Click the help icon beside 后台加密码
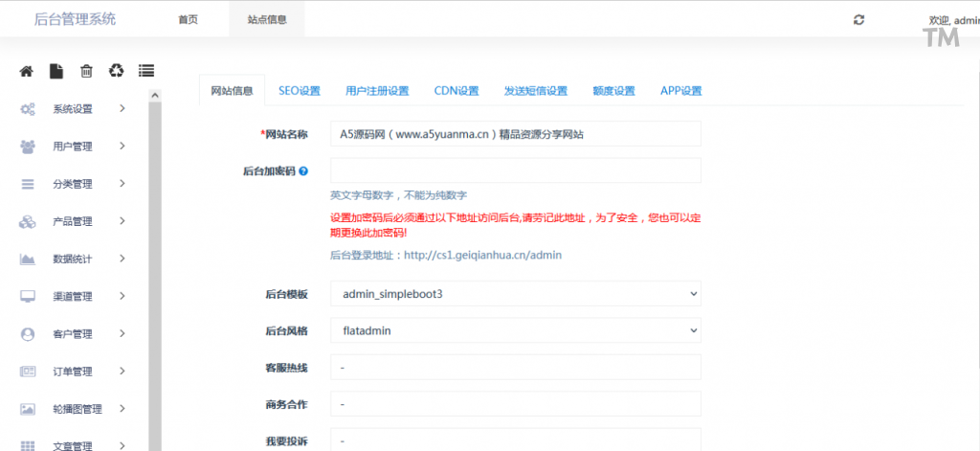 (x=303, y=171)
